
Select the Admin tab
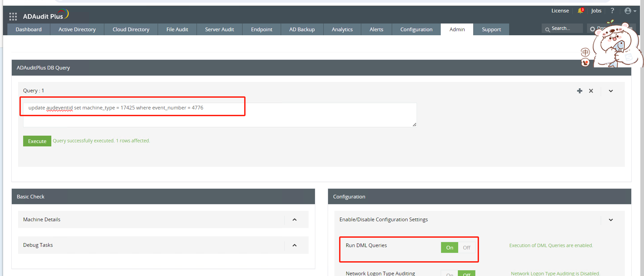tap(457, 29)
